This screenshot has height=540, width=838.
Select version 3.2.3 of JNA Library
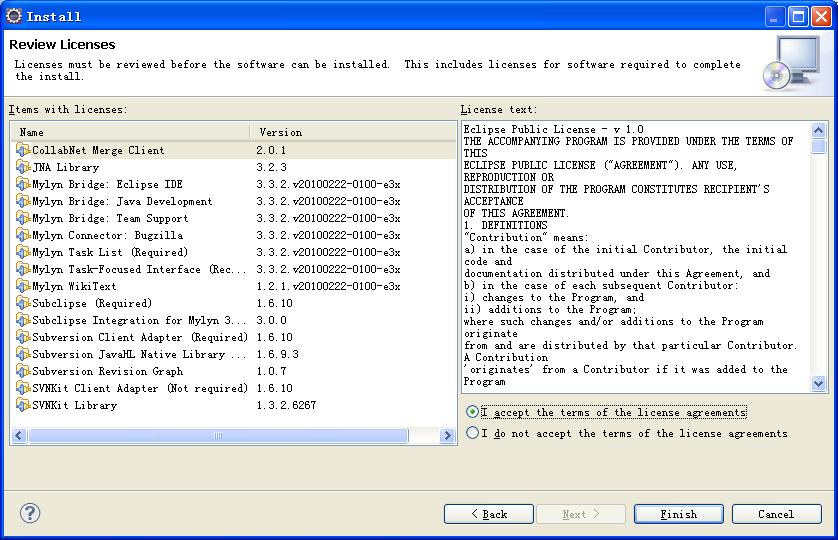[271, 167]
